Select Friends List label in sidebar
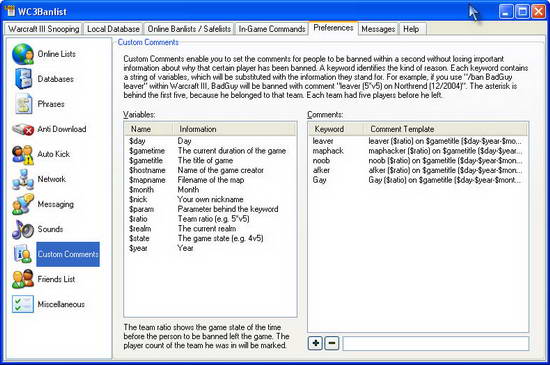Screen dimensions: 550x365 click(x=56, y=279)
